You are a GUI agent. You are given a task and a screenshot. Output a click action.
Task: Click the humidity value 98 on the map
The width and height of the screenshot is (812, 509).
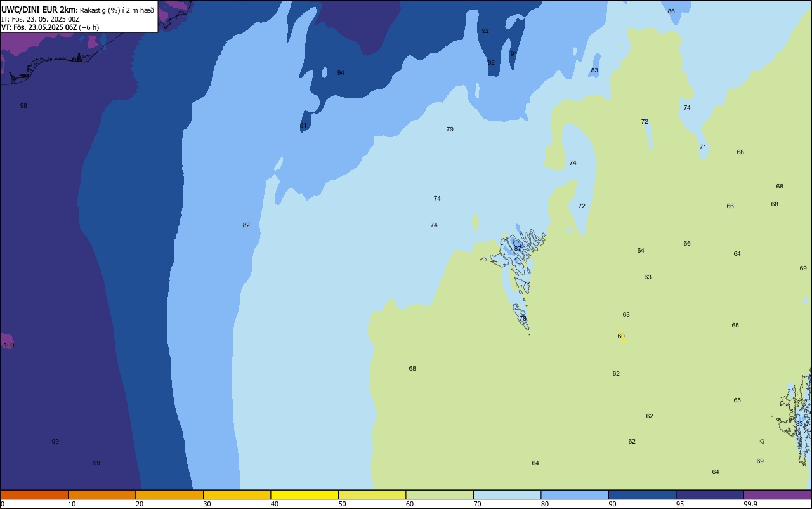coord(23,106)
